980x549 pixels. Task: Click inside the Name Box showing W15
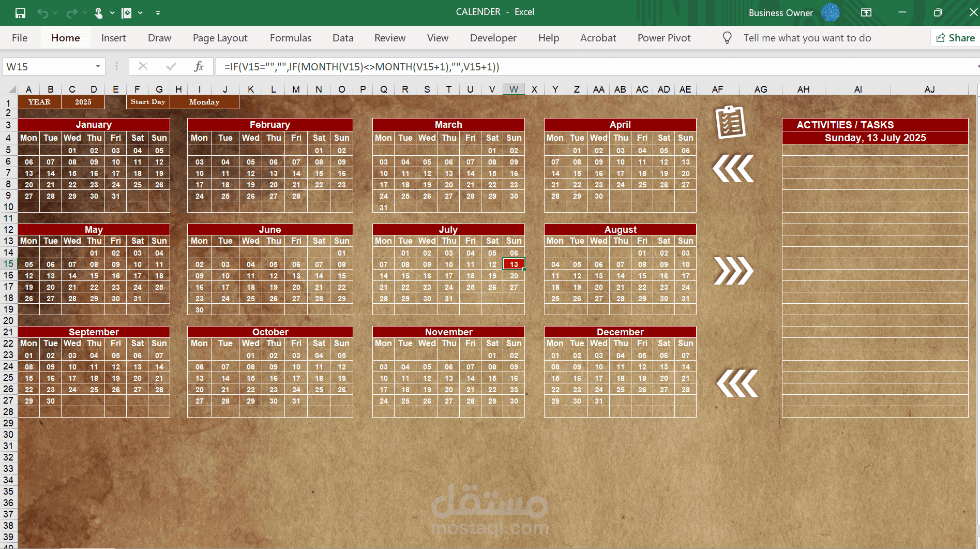coord(48,66)
